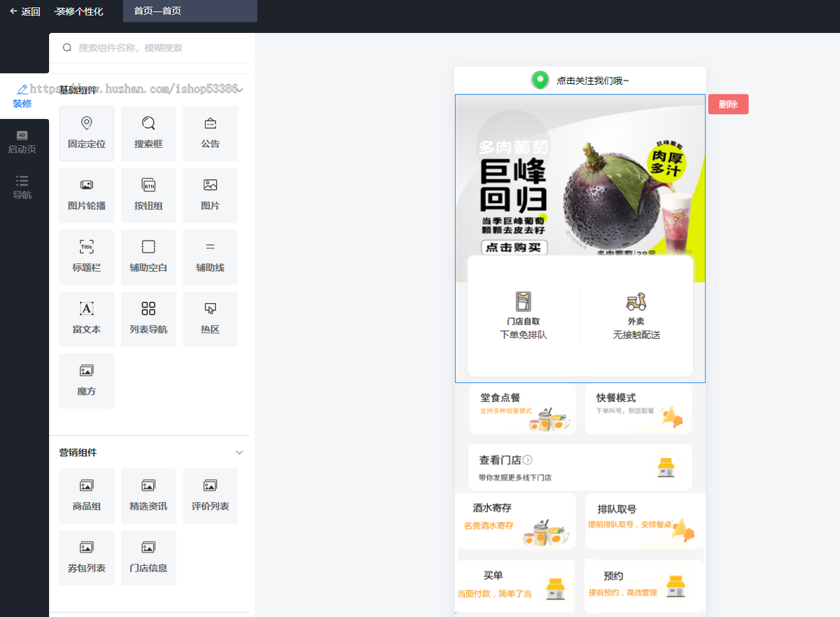Viewport: 840px width, 617px height.
Task: Click the 装修个性化 header label
Action: (80, 11)
